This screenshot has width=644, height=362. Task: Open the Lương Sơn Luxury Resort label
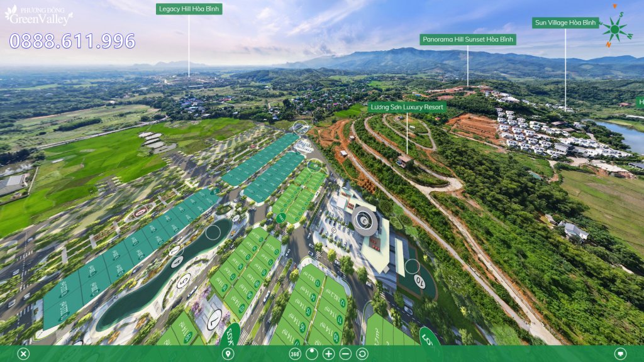tap(407, 107)
